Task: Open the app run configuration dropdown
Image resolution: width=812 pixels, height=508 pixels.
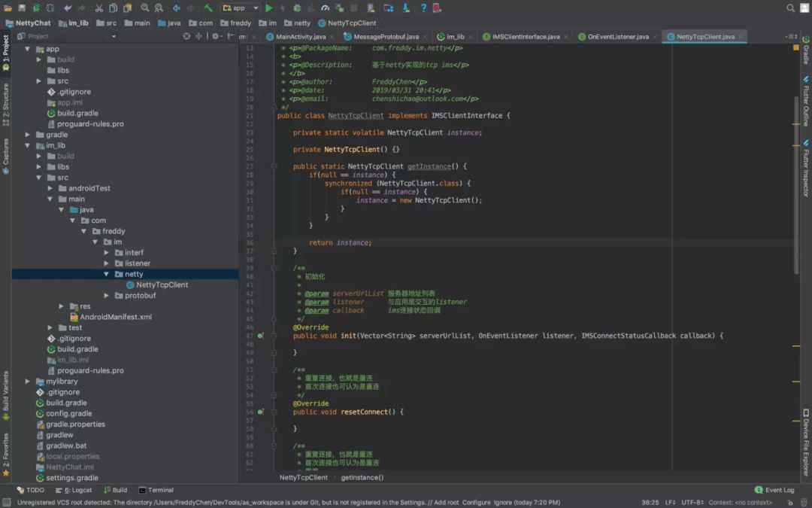Action: coord(240,8)
